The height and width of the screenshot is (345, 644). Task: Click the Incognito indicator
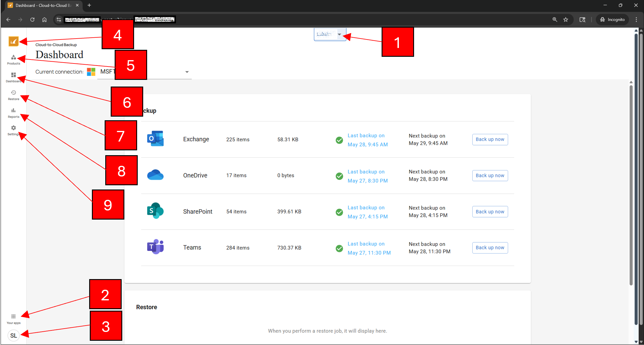[x=612, y=19]
